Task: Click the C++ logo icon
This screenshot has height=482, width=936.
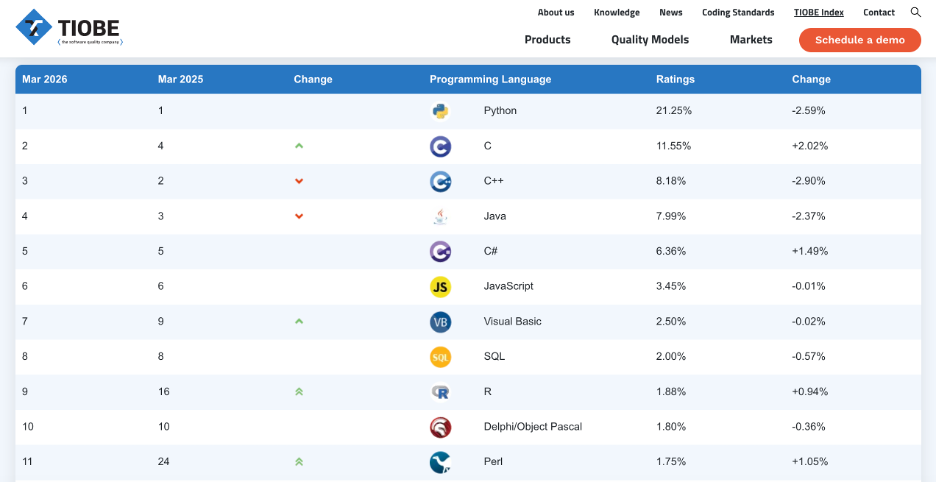Action: click(441, 182)
